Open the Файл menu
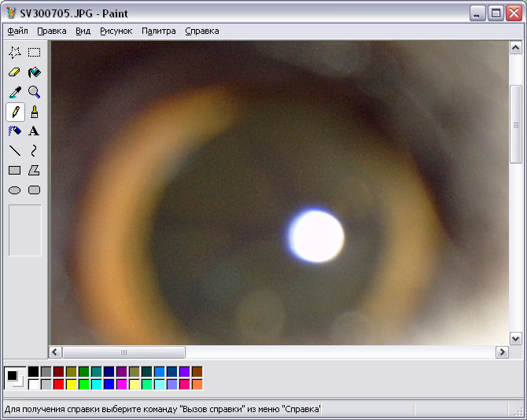The image size is (527, 420). coord(17,31)
